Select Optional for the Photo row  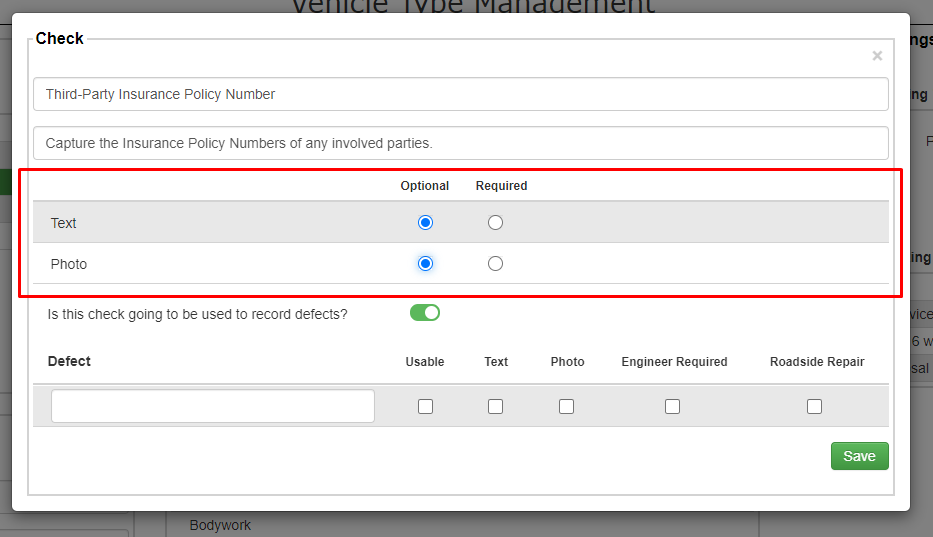425,264
